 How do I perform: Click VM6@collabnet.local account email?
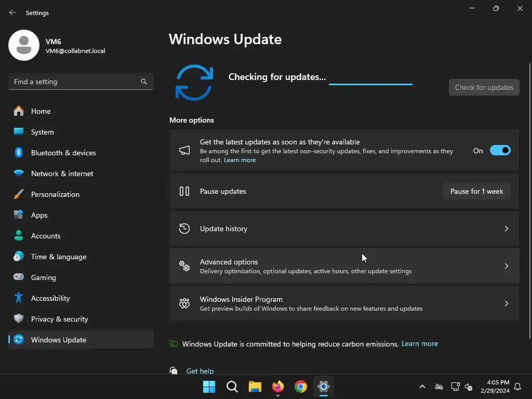click(75, 51)
